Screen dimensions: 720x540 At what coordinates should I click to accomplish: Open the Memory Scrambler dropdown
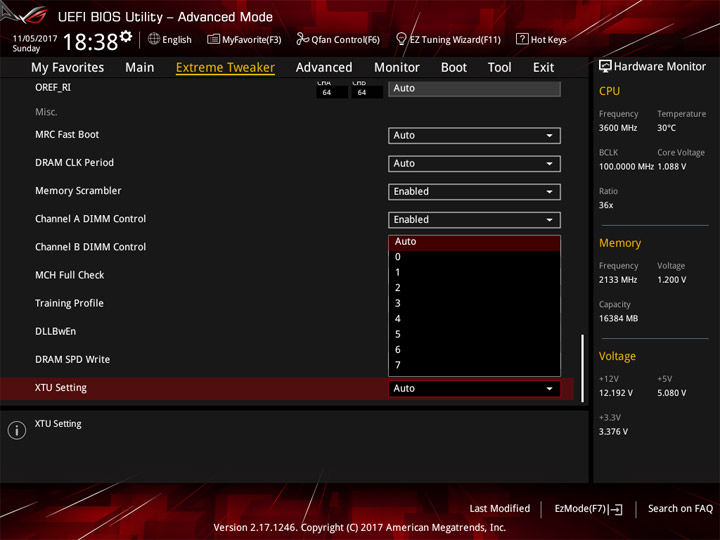(x=474, y=191)
